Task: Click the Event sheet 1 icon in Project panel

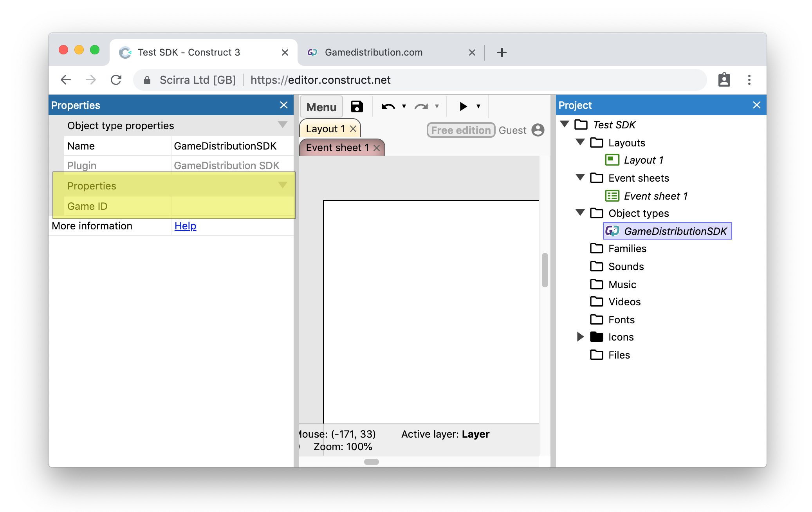Action: pyautogui.click(x=612, y=196)
